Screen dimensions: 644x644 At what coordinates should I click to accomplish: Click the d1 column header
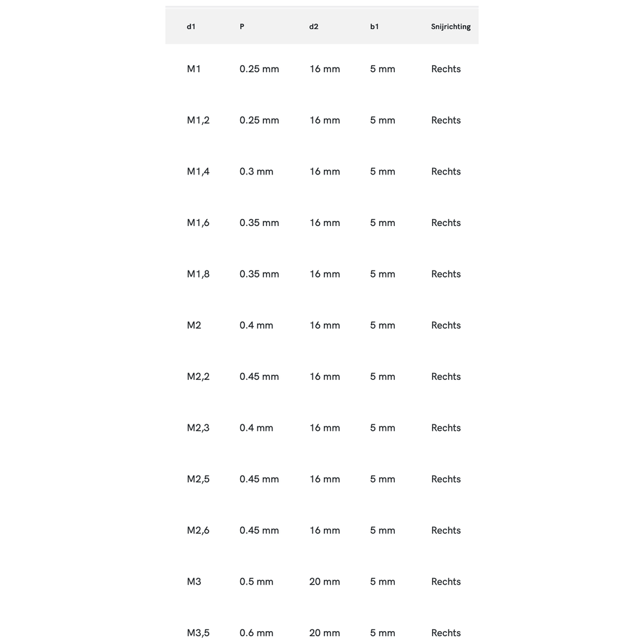pos(191,26)
